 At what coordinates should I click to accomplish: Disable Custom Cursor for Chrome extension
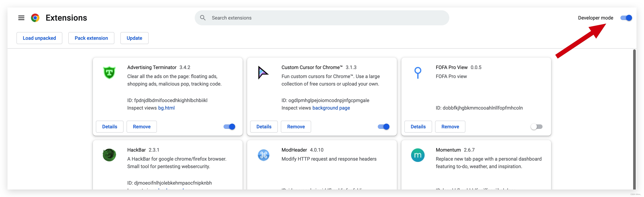tap(384, 127)
